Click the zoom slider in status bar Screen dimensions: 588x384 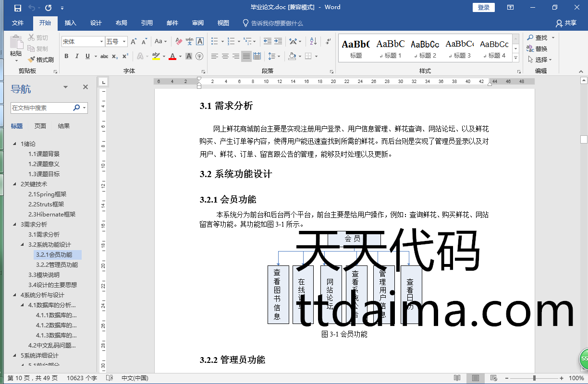point(534,378)
